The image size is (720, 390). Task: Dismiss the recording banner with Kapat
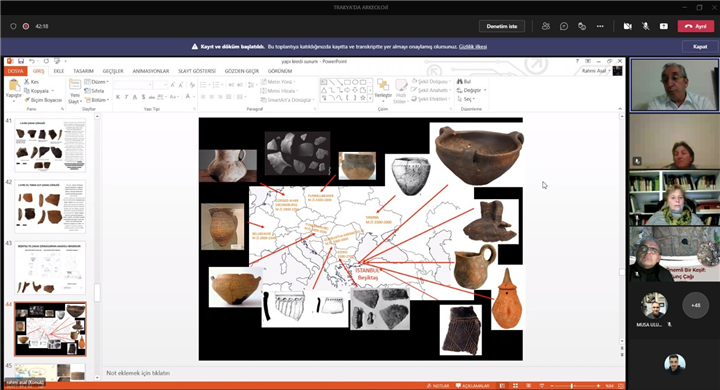[x=700, y=46]
